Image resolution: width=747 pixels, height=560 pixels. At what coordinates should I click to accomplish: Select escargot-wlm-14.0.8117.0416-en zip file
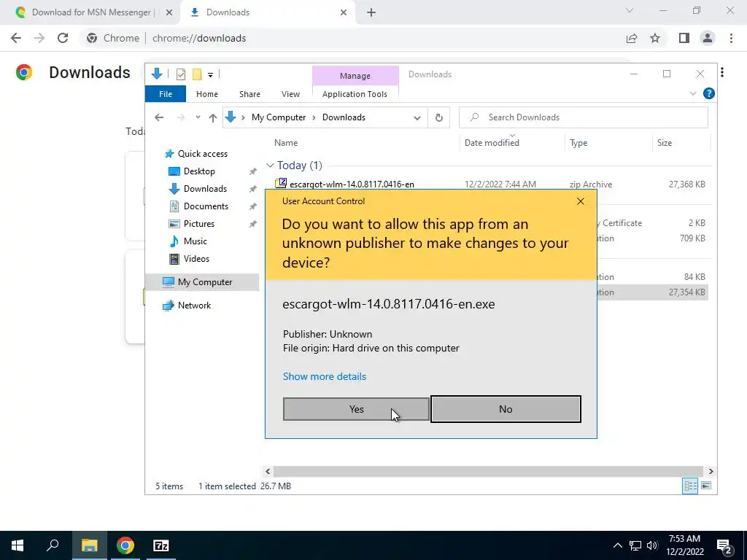352,184
